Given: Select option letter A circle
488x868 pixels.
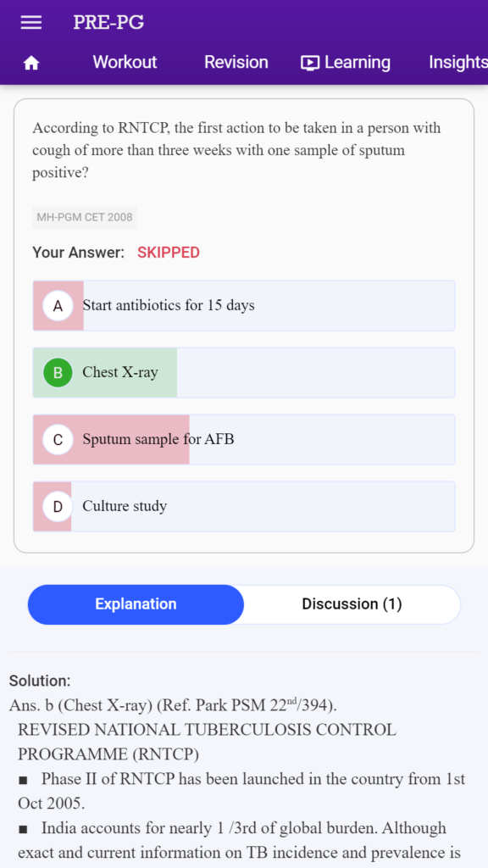Looking at the screenshot, I should pyautogui.click(x=58, y=305).
